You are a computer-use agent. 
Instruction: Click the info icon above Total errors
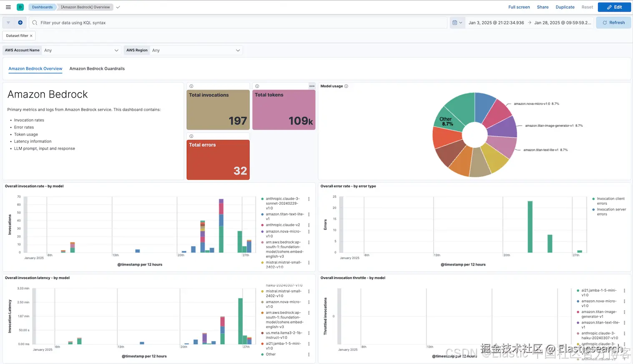click(x=191, y=136)
